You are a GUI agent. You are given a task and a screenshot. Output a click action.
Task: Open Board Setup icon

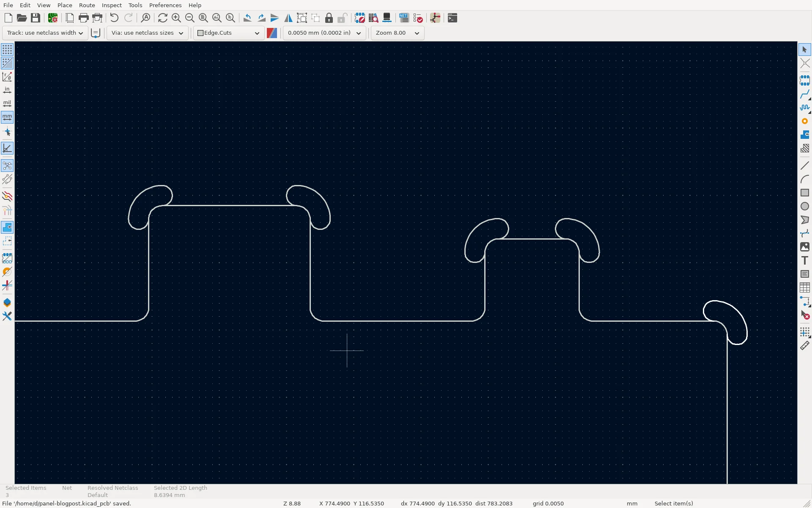53,18
